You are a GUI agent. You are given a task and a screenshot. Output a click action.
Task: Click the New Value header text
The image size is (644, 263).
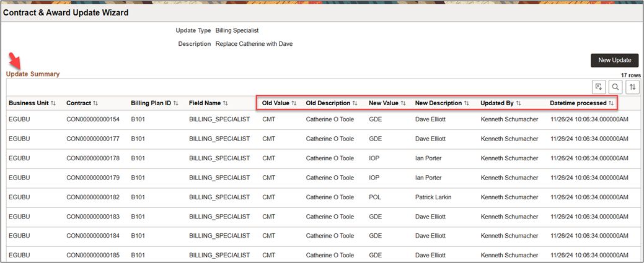(384, 103)
